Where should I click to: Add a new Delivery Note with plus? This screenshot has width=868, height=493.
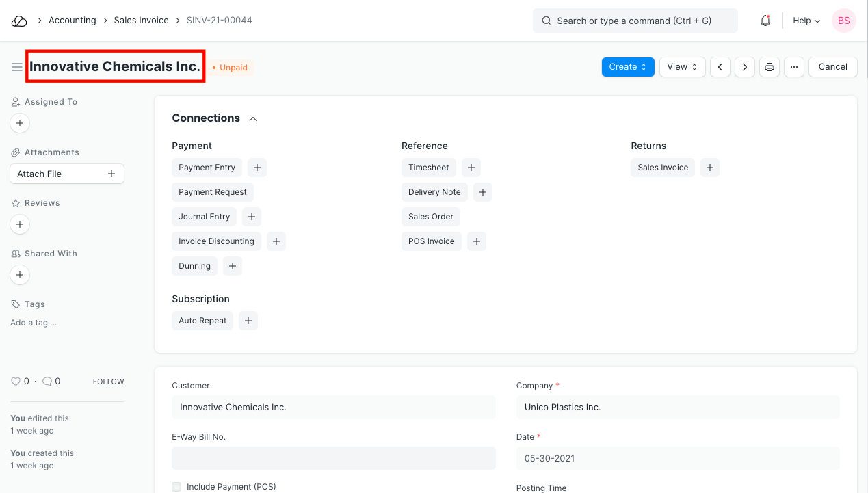point(482,192)
